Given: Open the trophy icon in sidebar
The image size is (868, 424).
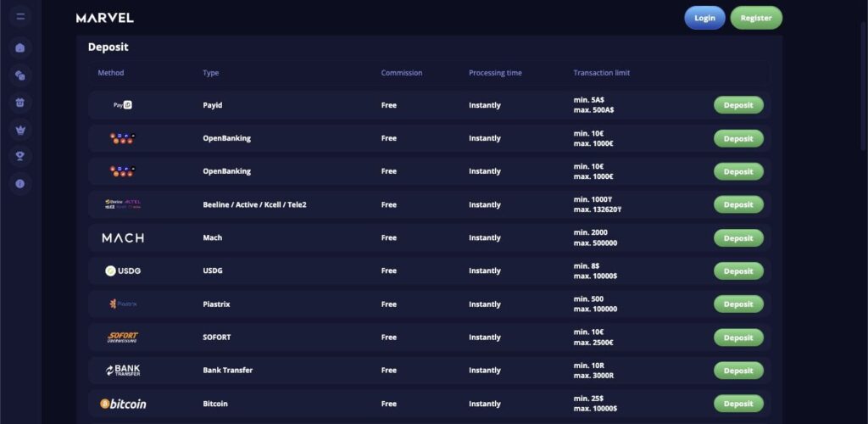Looking at the screenshot, I should point(20,156).
